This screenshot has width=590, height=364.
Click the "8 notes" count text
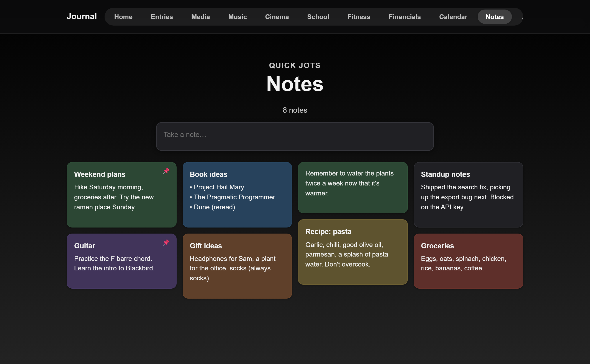click(x=295, y=110)
